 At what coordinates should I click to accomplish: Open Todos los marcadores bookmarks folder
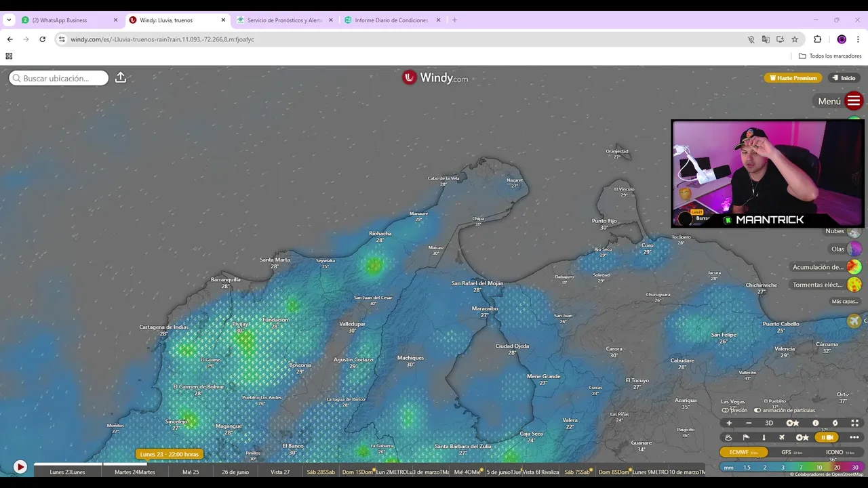coord(830,56)
